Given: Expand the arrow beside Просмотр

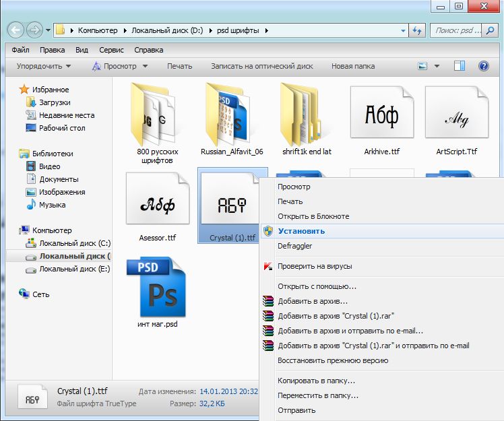Looking at the screenshot, I should (145, 66).
